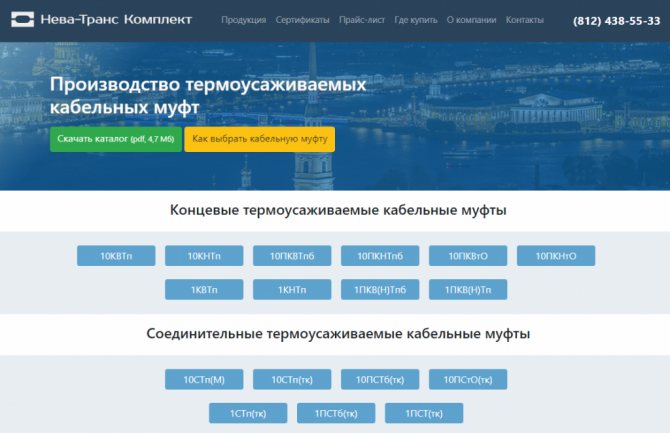
Task: Click the Нева-Транс Комплект logo icon
Action: 23,19
